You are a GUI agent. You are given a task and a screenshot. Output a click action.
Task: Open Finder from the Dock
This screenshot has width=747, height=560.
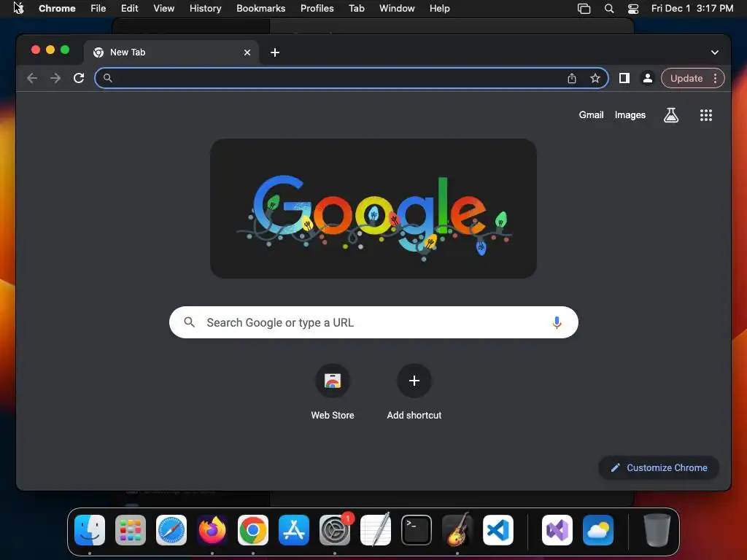coord(90,530)
